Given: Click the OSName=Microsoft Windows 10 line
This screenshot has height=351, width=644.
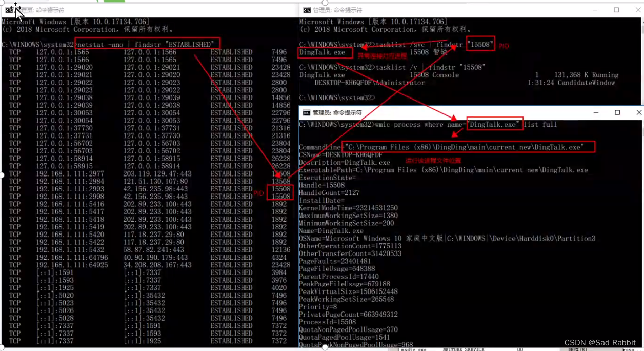Looking at the screenshot, I should [447, 238].
